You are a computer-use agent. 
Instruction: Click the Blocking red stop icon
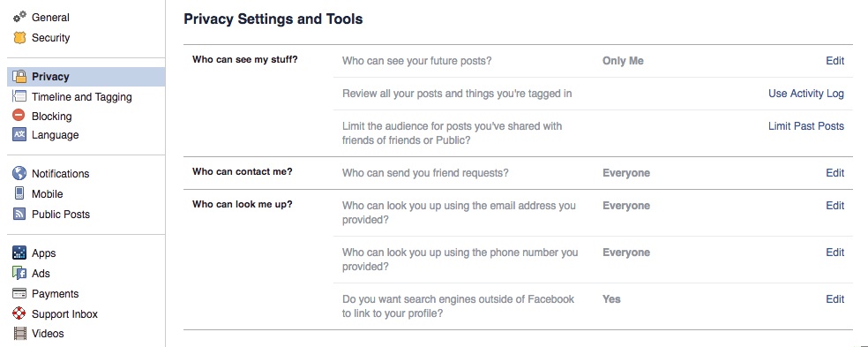pyautogui.click(x=19, y=116)
